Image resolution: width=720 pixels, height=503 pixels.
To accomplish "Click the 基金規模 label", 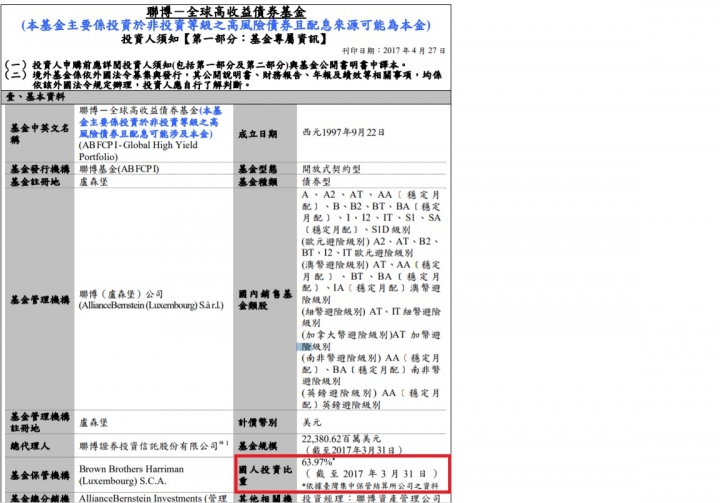I will click(x=258, y=446).
